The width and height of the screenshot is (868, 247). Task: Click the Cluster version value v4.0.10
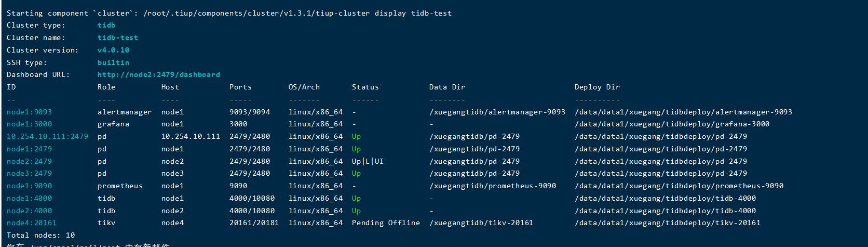coord(113,50)
